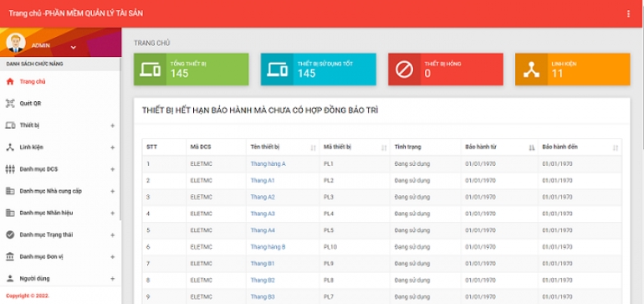Expand Danh mục Nhãn hiệu plus sign
This screenshot has width=644, height=304.
113,213
